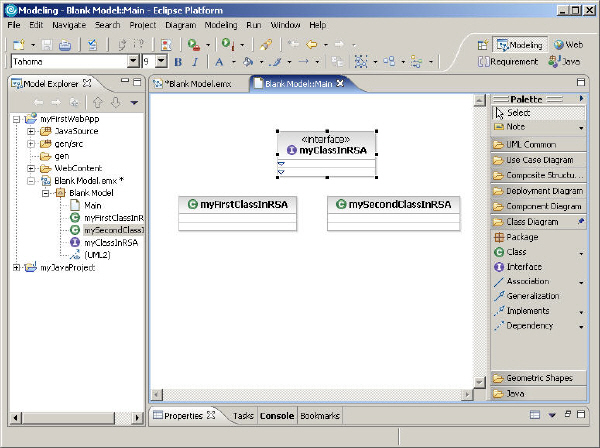Click the Fill Color paint bucket icon
The height and width of the screenshot is (448, 600).
248,62
